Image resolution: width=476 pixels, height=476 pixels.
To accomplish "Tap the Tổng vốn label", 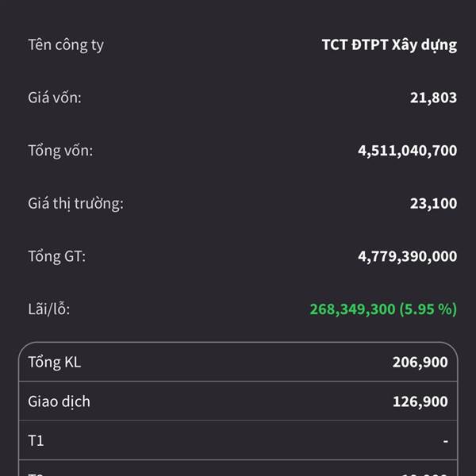I will (60, 150).
